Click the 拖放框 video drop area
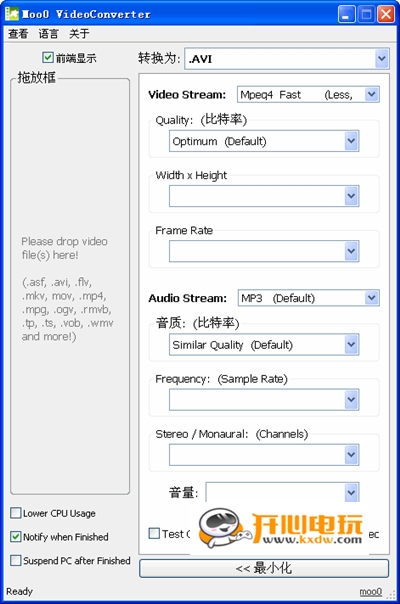This screenshot has height=604, width=400. (70, 286)
